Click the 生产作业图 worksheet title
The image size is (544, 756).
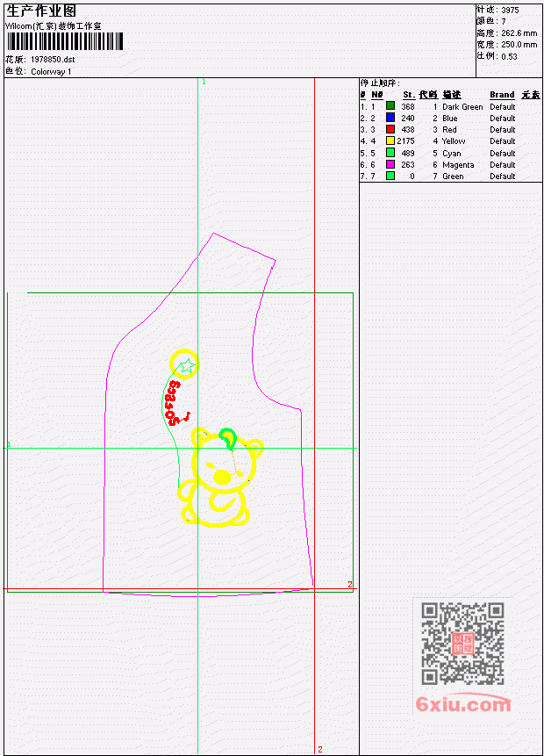[x=41, y=11]
